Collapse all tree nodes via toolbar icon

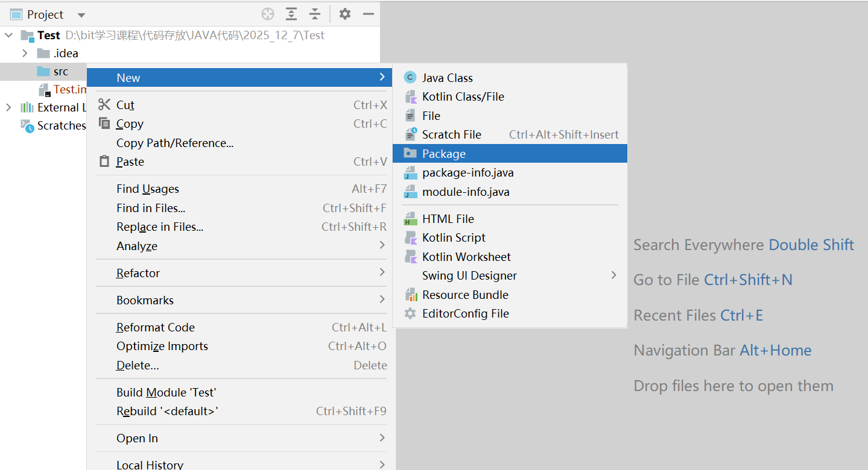point(315,14)
